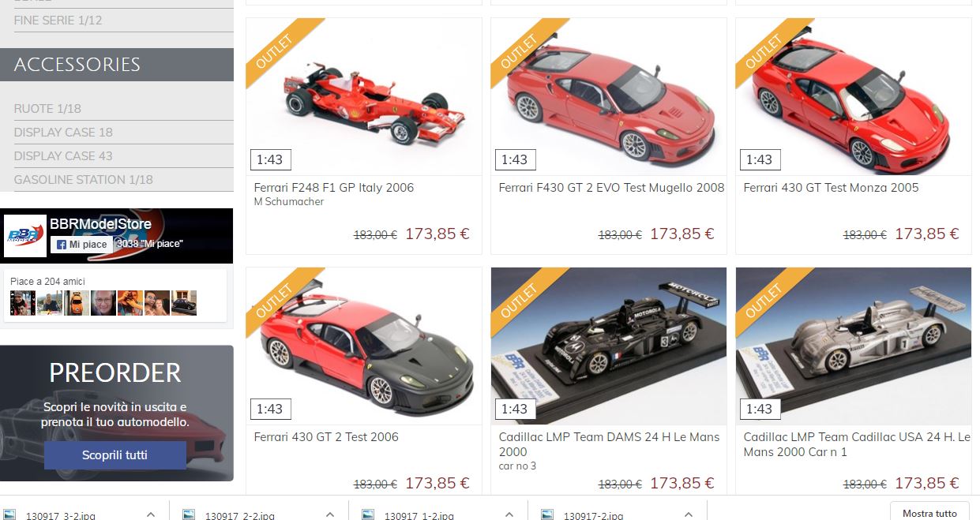Image resolution: width=980 pixels, height=520 pixels.
Task: Select DISPLAY CASE 43 in sidebar
Action: [x=63, y=155]
